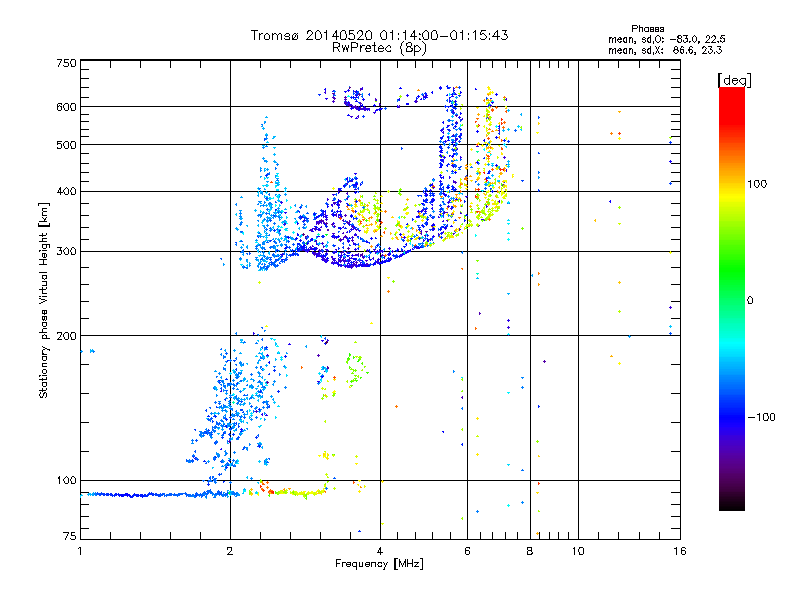
Task: Click the x-axis tick label '8'
Action: 530,551
